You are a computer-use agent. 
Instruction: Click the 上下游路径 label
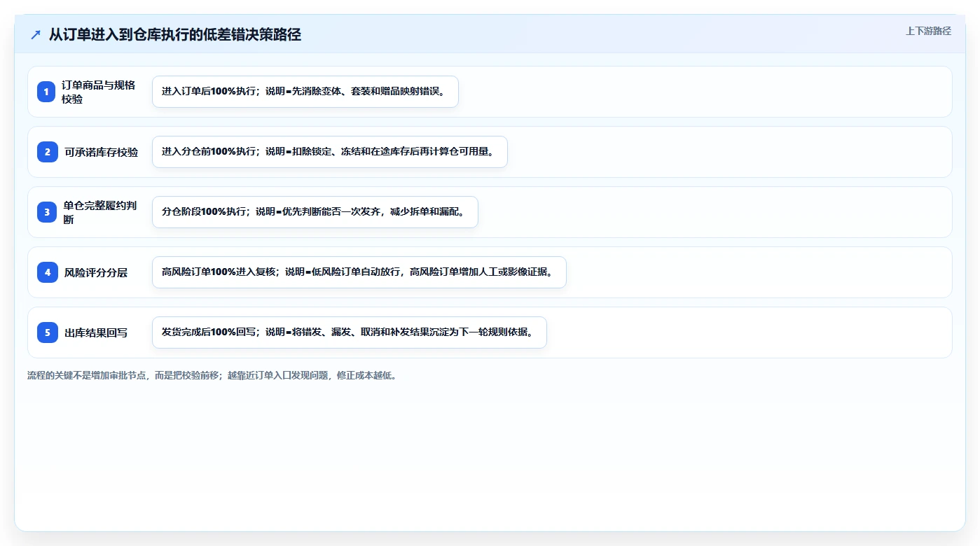coord(928,31)
